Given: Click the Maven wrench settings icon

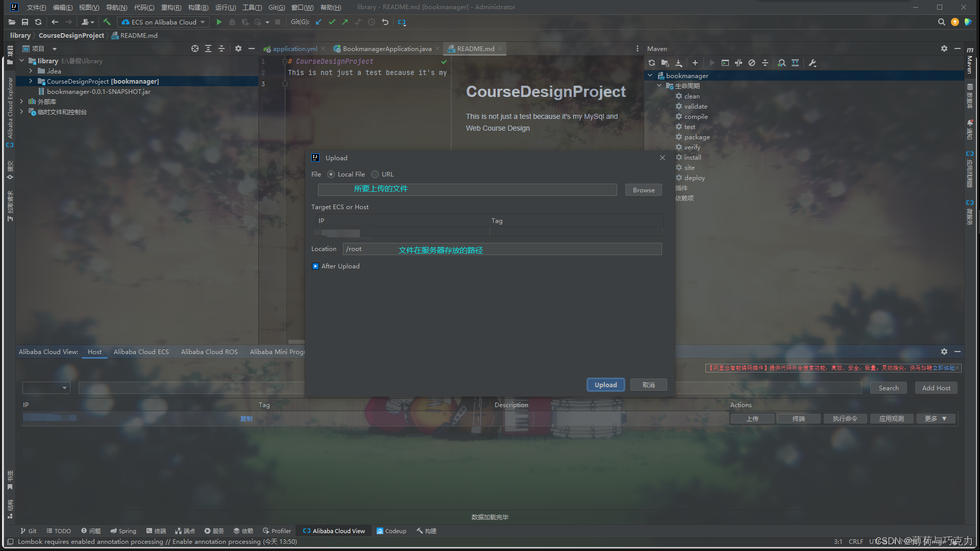Looking at the screenshot, I should tap(813, 63).
